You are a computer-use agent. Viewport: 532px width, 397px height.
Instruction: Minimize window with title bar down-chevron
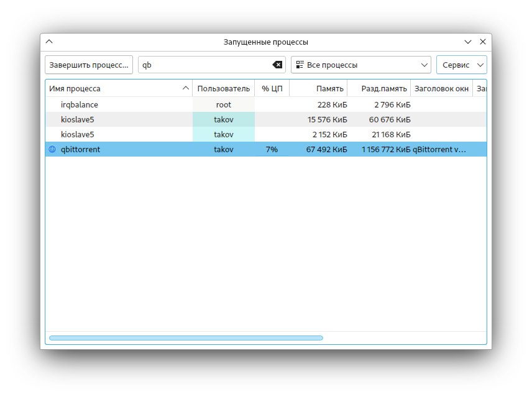[468, 42]
